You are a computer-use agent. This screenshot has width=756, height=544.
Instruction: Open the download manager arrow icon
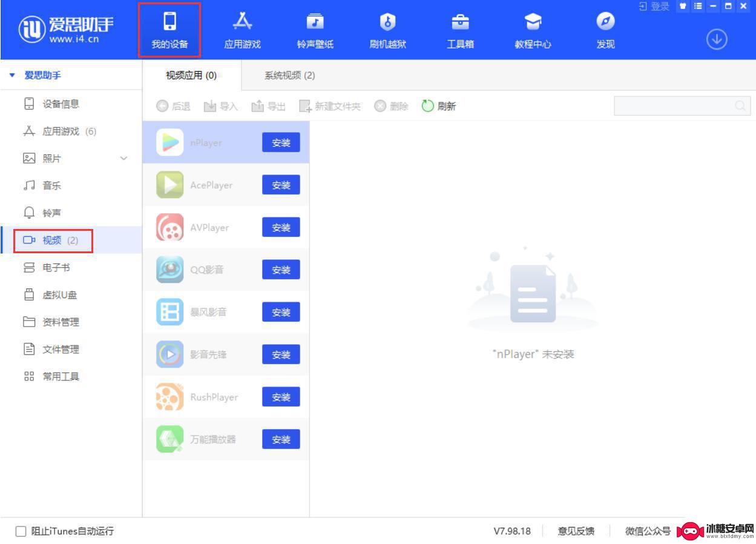click(717, 39)
